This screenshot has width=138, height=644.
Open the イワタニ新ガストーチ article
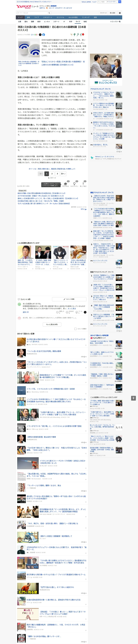pos(62,462)
